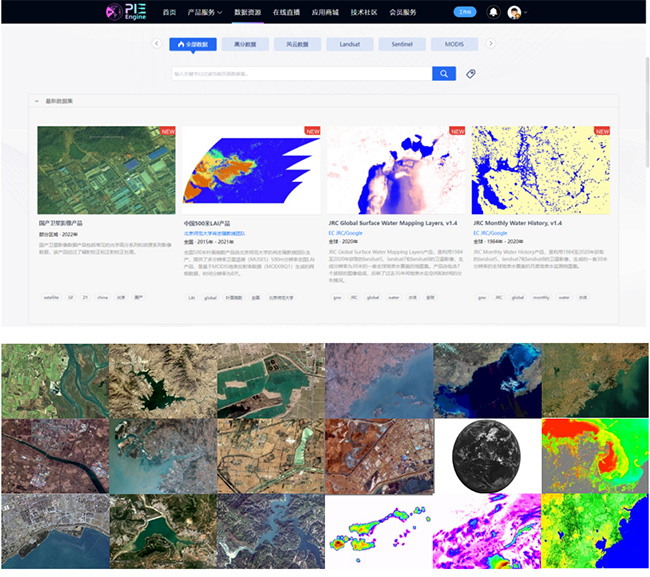Screen dimensions: 650x577
Task: Click the PIE Engine logo
Action: point(126,12)
